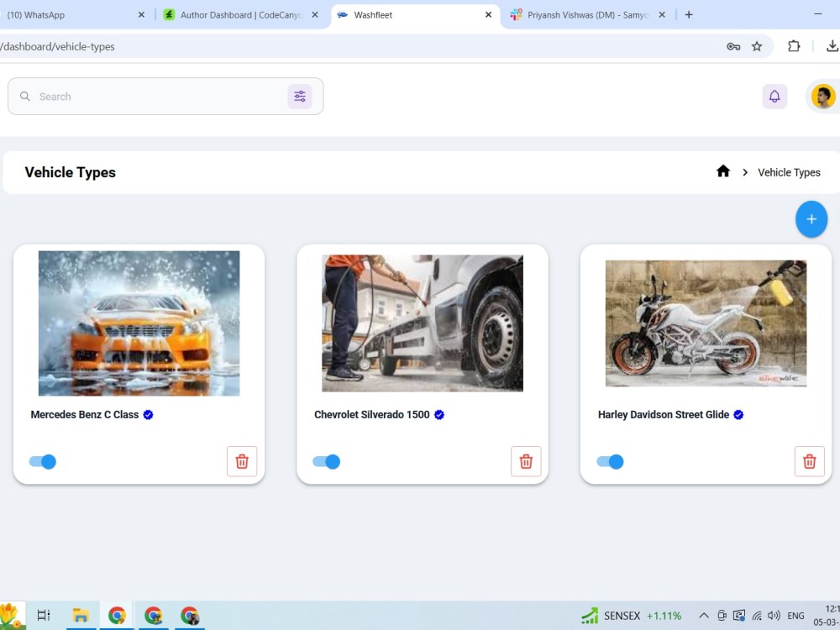
Task: Click the Mercedes Benz C Class title
Action: coord(85,415)
